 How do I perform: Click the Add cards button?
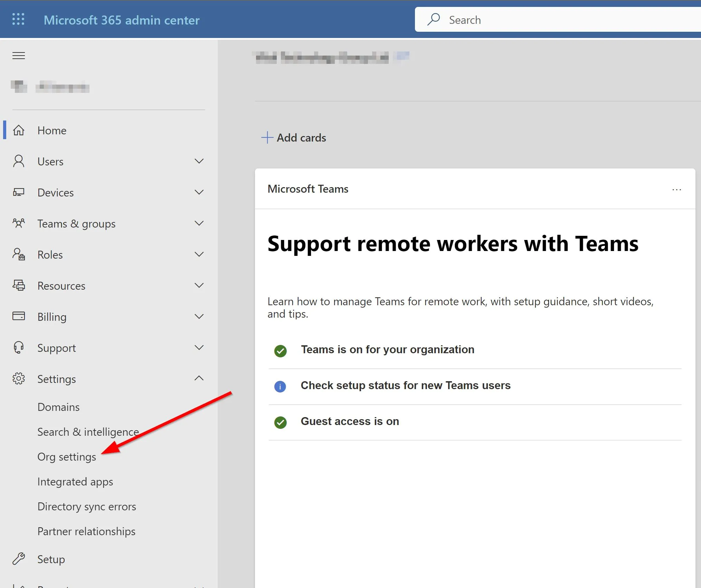click(x=294, y=137)
